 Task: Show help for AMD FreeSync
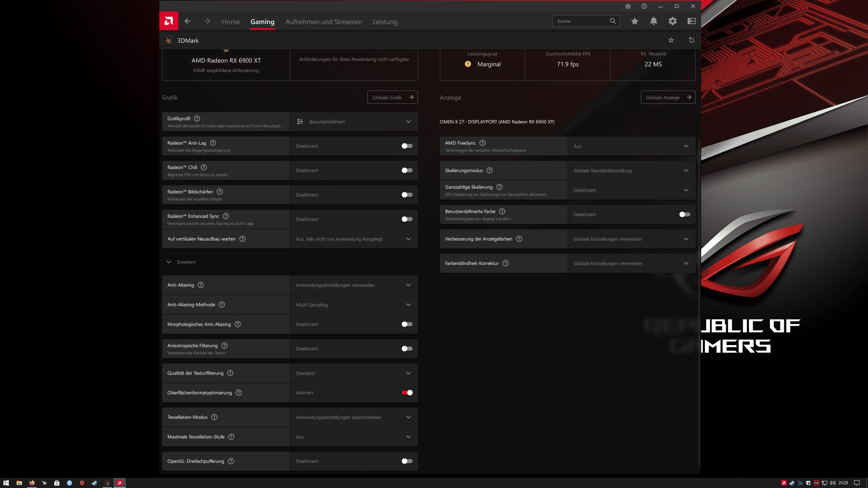(x=482, y=143)
